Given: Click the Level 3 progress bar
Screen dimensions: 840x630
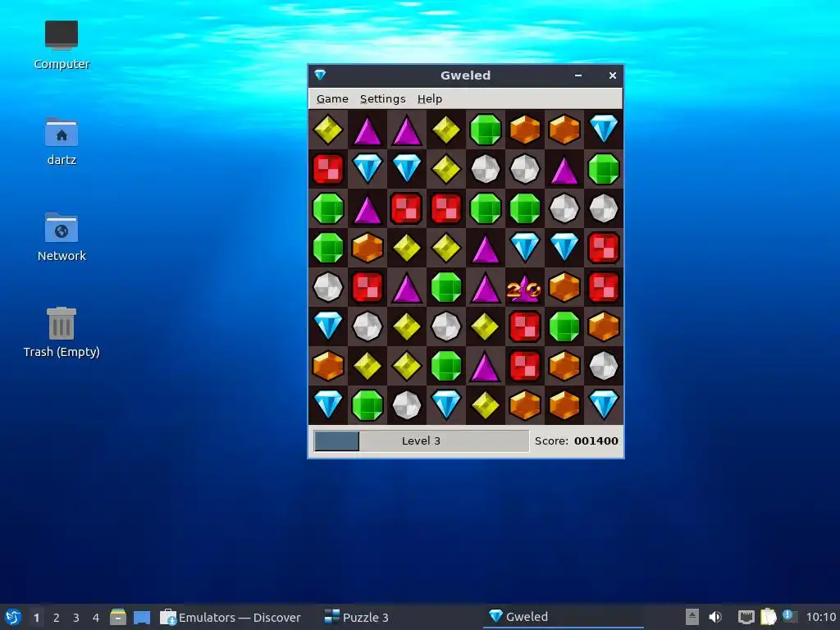Looking at the screenshot, I should (x=421, y=441).
